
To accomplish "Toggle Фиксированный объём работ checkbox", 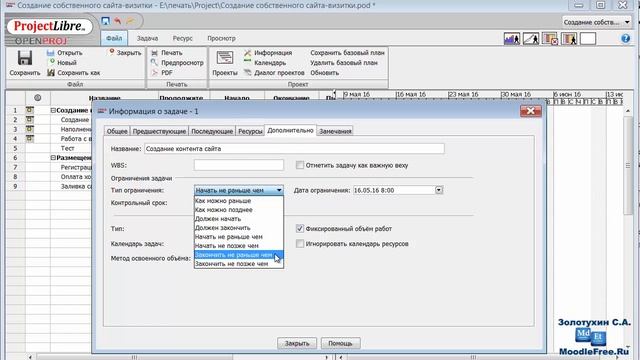I will point(300,229).
